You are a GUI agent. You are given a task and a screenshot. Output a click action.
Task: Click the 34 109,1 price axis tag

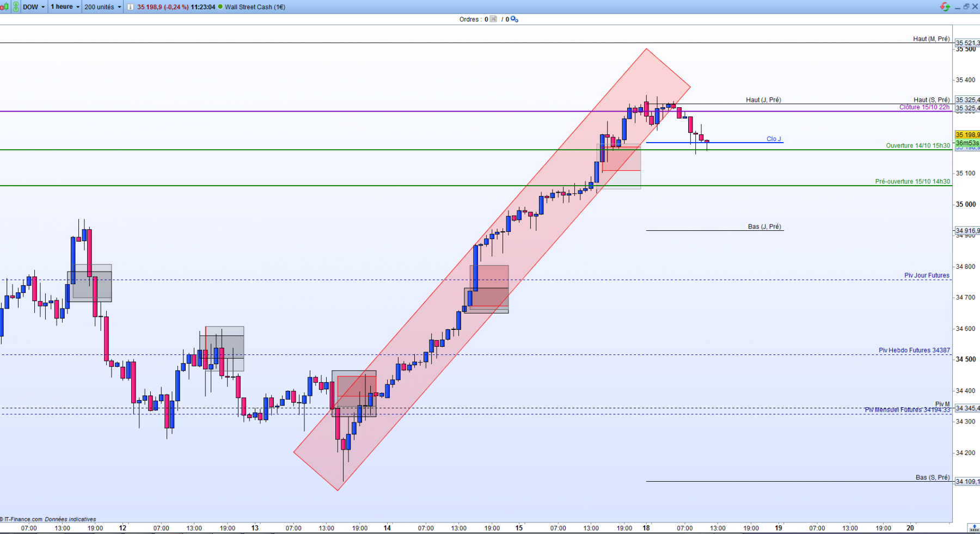point(967,482)
